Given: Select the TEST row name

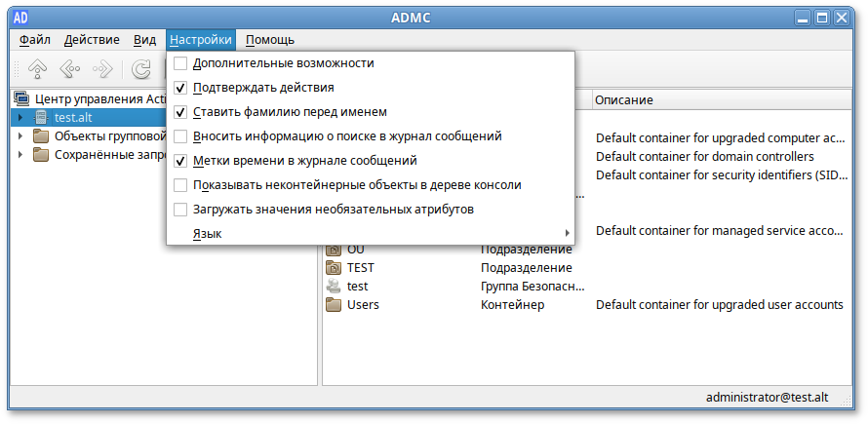Looking at the screenshot, I should point(361,268).
